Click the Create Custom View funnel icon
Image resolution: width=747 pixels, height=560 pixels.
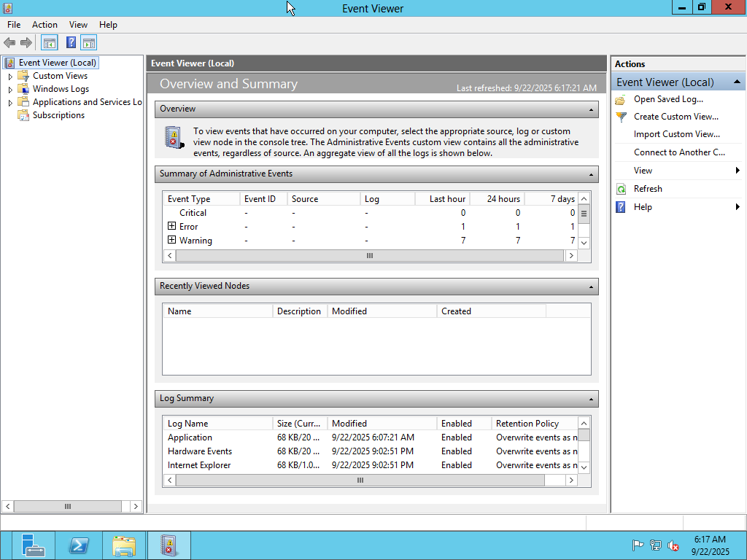coord(621,117)
